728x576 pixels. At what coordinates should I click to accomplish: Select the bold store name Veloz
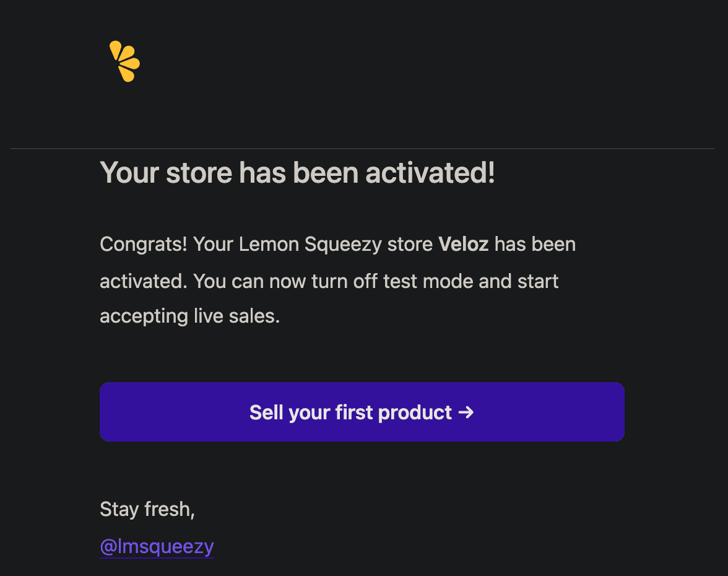click(x=463, y=244)
